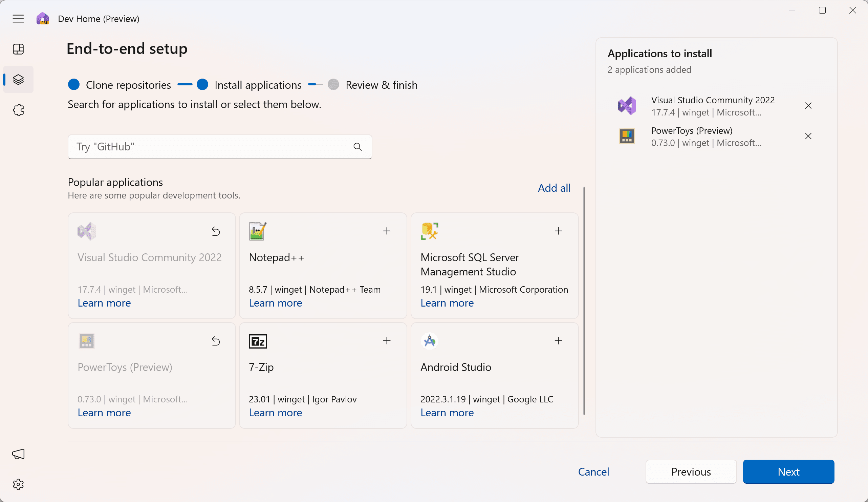The width and height of the screenshot is (868, 502).
Task: Click the 7-Zip application icon
Action: coord(258,341)
